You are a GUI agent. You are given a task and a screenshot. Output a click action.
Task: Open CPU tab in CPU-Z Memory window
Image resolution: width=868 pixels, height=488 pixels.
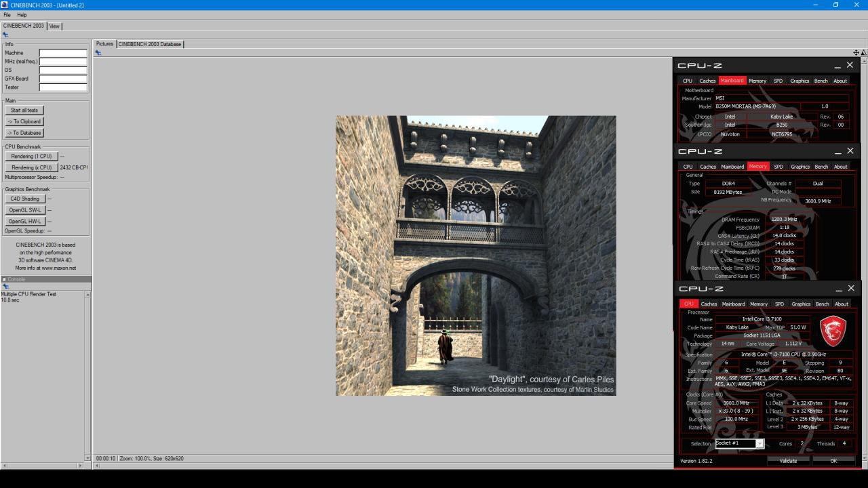tap(688, 167)
